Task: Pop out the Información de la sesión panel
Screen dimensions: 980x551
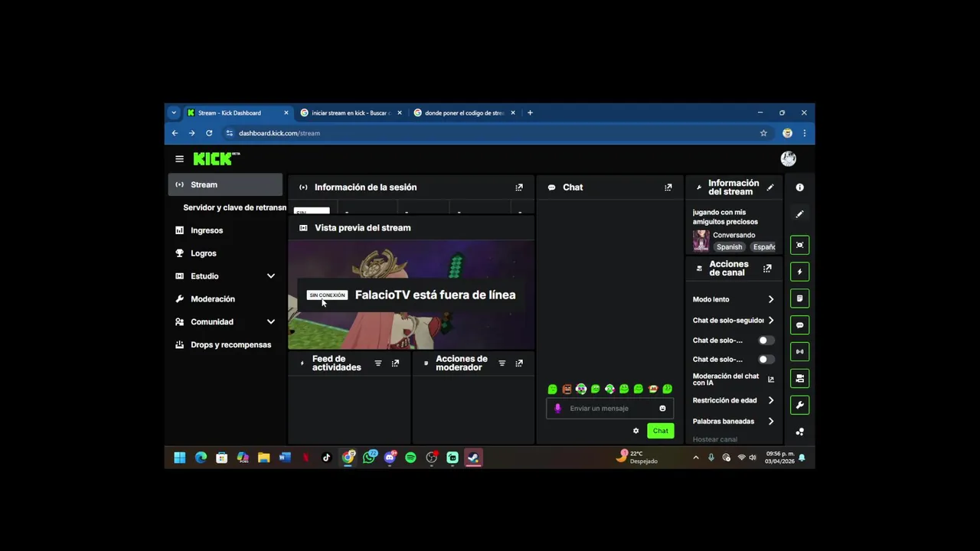Action: (519, 187)
